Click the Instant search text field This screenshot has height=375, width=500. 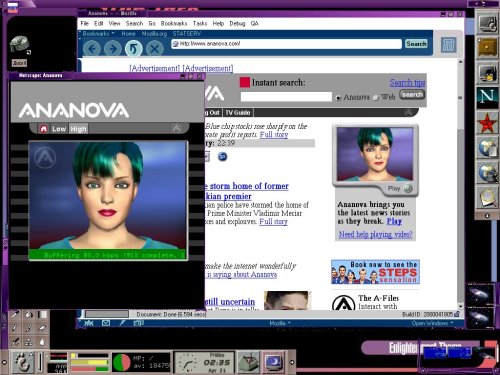286,97
